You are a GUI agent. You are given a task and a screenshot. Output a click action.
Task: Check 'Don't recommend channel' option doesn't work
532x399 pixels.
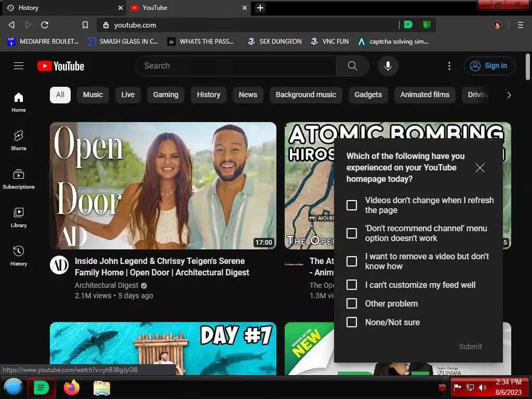click(x=352, y=233)
